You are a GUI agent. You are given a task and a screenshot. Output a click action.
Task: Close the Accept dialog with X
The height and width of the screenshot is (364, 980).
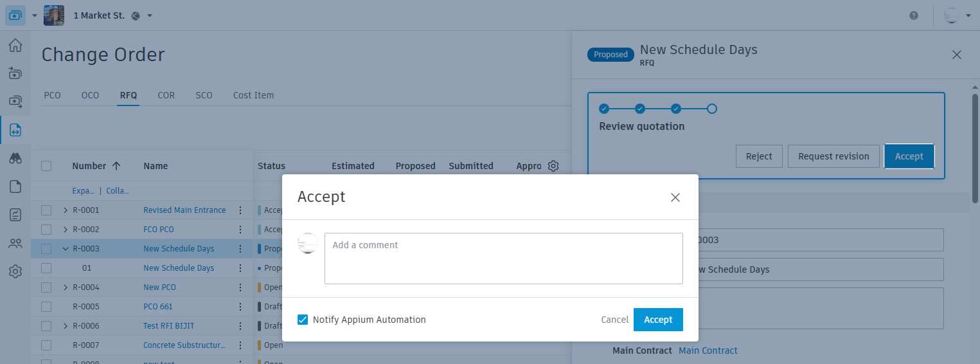click(675, 197)
